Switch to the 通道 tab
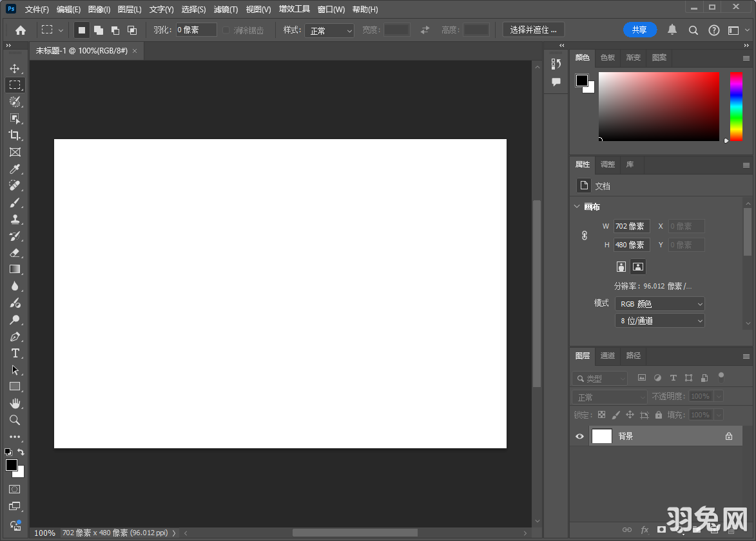 point(608,356)
